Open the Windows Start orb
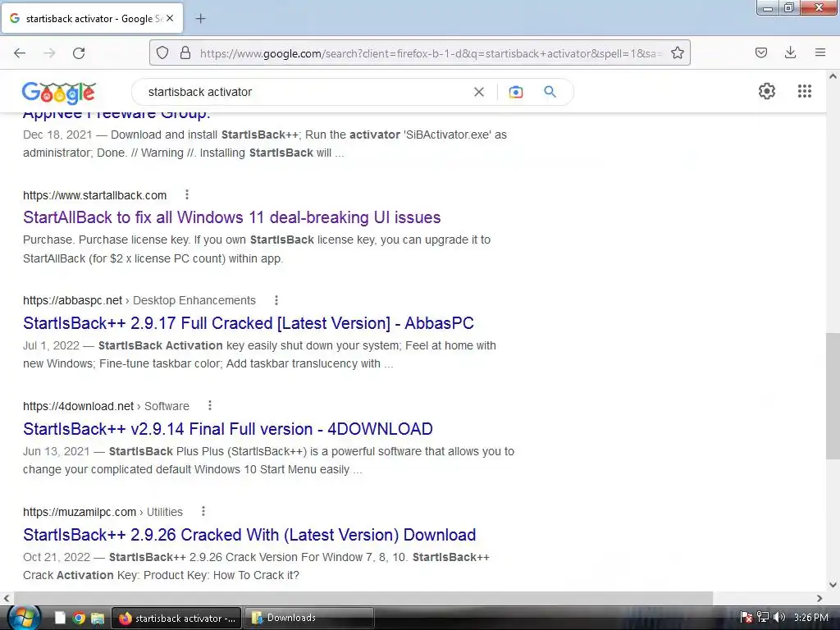The height and width of the screenshot is (630, 840). (x=22, y=619)
